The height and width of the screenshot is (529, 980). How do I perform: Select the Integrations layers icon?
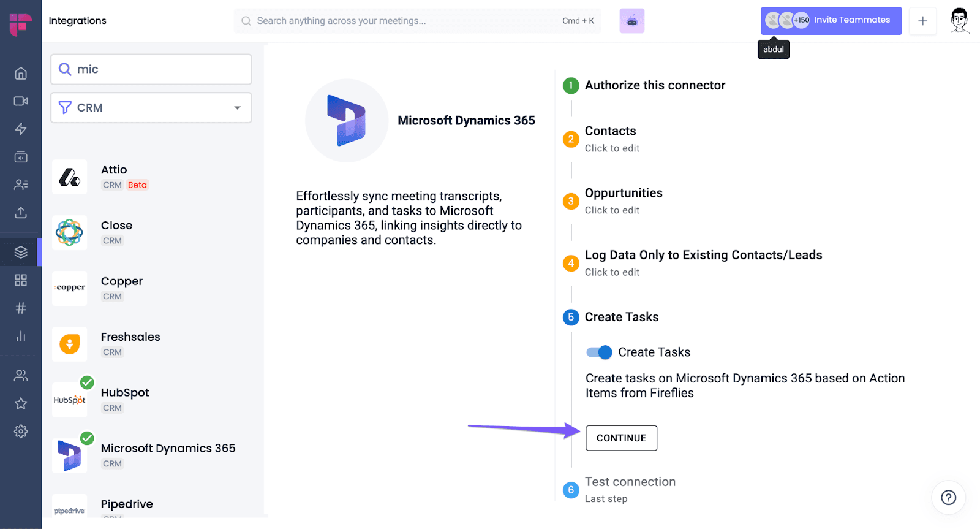pyautogui.click(x=21, y=252)
